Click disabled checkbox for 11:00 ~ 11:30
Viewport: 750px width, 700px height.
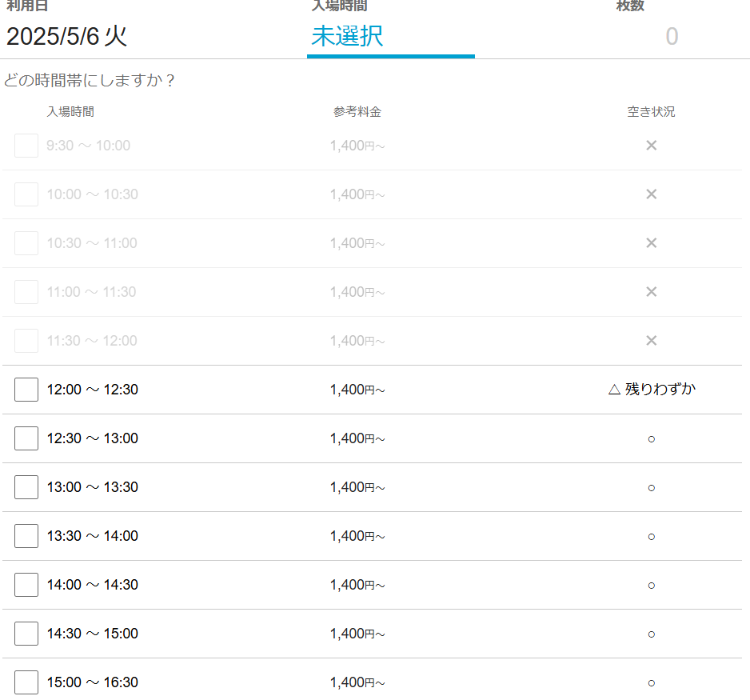26,292
